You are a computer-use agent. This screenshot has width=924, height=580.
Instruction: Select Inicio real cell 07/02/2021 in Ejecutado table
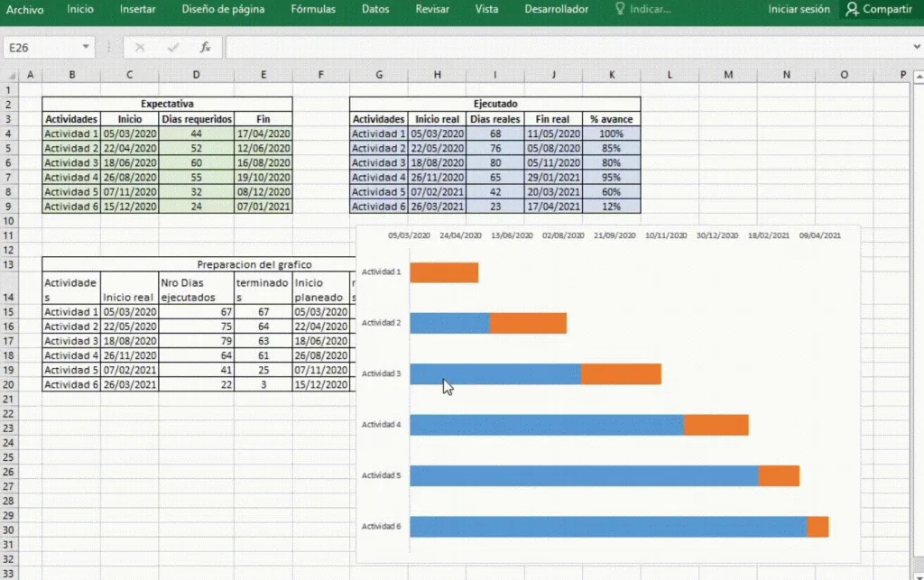click(x=438, y=192)
